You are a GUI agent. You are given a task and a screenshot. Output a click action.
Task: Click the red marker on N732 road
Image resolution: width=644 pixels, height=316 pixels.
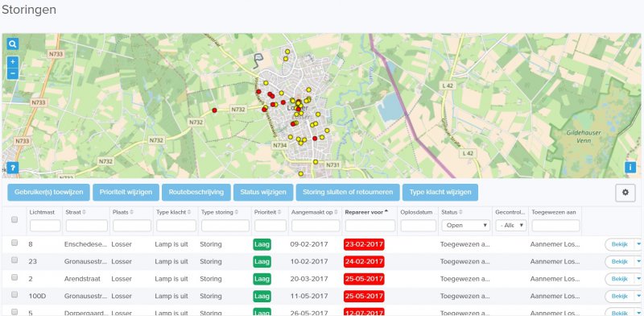[x=214, y=110]
